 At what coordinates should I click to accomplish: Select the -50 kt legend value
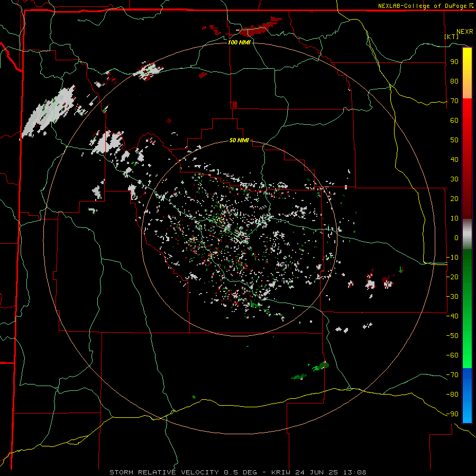(452, 336)
